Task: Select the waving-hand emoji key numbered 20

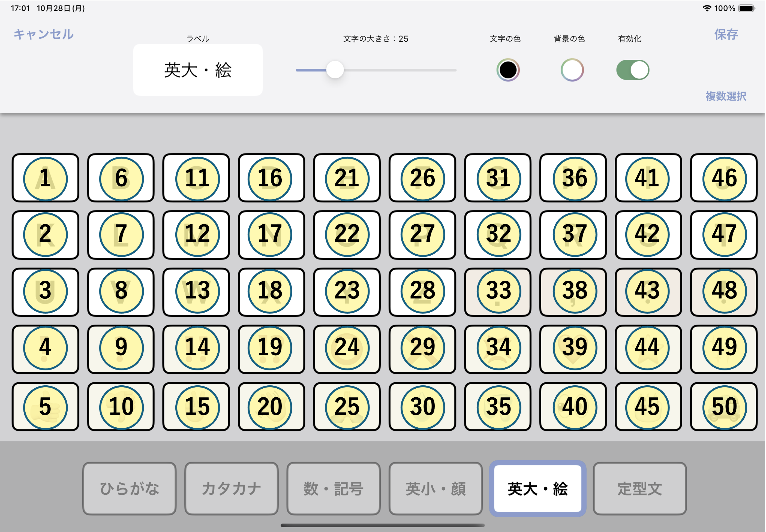Action: (271, 406)
